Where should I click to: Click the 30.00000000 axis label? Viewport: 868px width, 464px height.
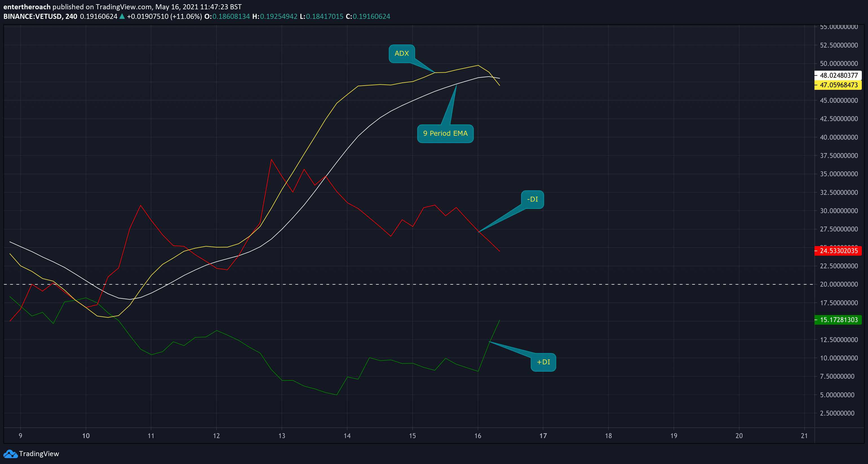click(x=839, y=211)
